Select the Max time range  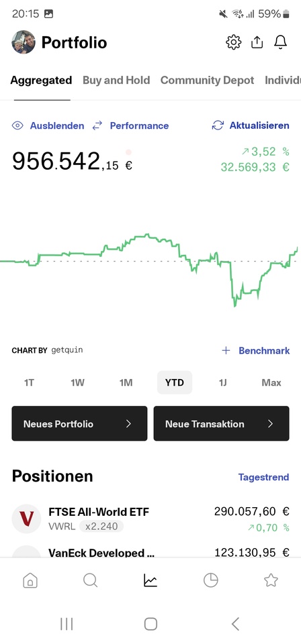click(271, 383)
